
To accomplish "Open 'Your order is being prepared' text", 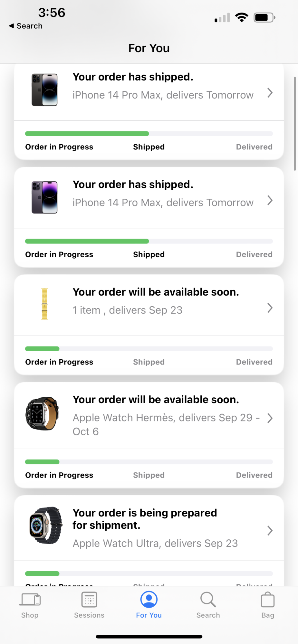I will point(145,519).
